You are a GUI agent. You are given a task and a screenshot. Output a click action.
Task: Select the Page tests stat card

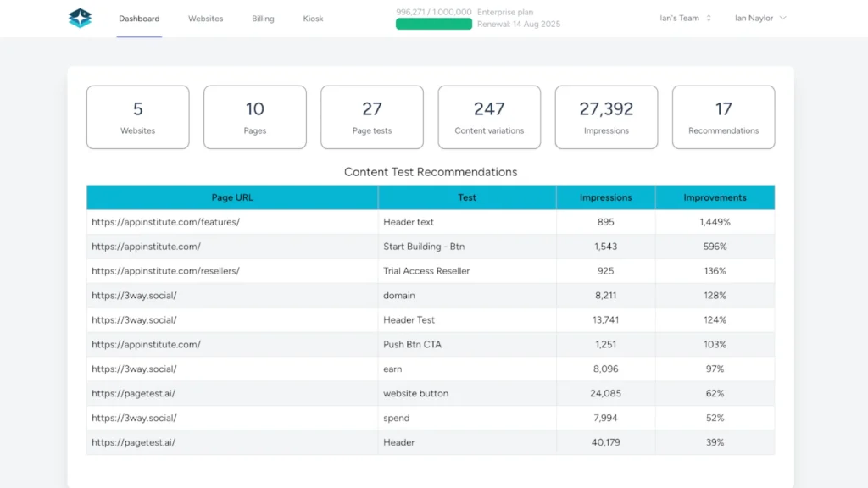coord(371,117)
